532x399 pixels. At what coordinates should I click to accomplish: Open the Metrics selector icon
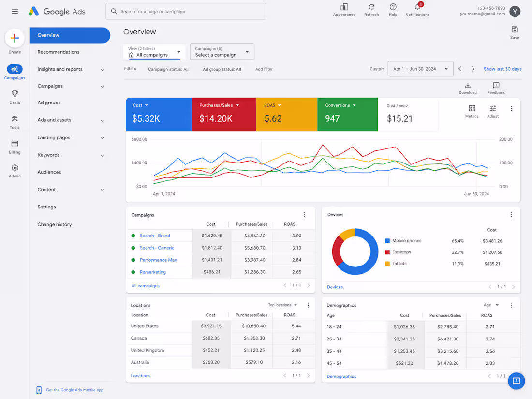472,108
